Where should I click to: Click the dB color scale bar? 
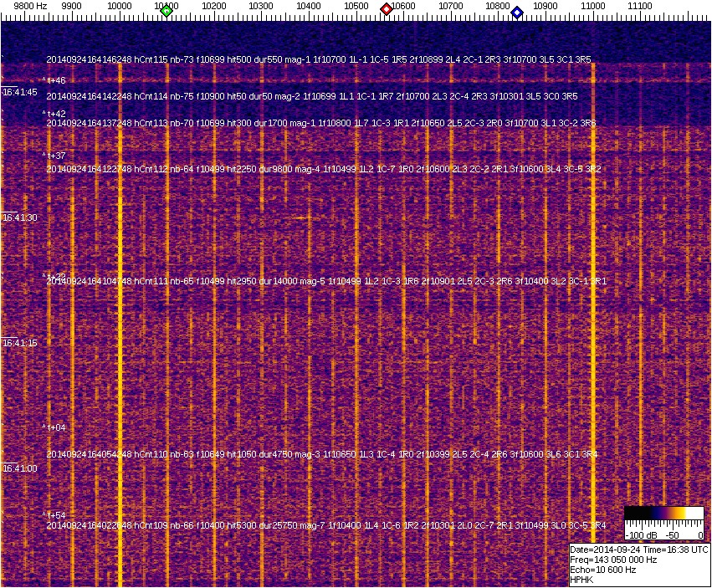(x=663, y=514)
